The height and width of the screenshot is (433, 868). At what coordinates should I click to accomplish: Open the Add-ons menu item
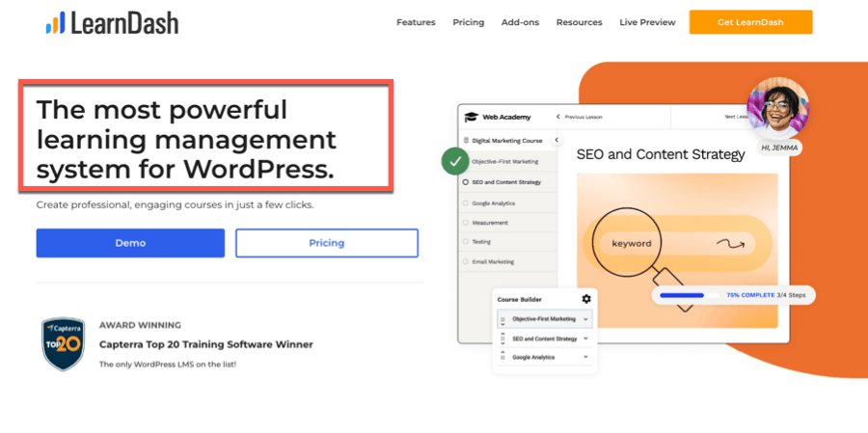pyautogui.click(x=520, y=22)
